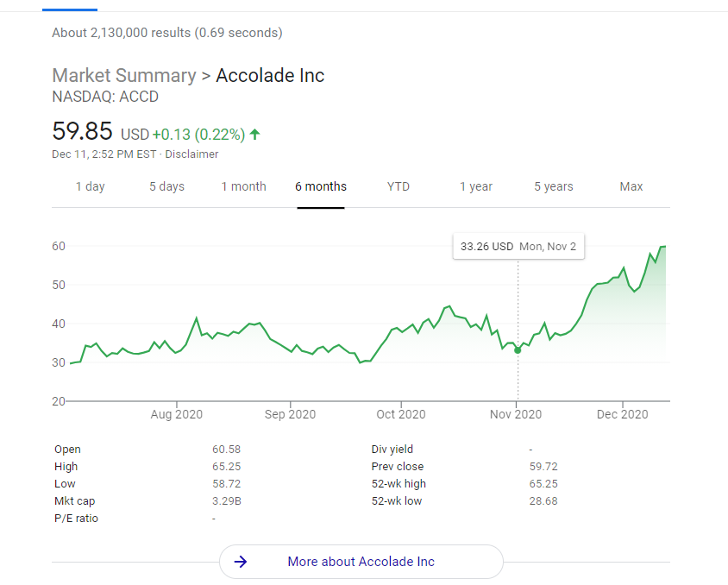This screenshot has width=728, height=585.
Task: Click the 52-wk low value 28.68
Action: 543,501
